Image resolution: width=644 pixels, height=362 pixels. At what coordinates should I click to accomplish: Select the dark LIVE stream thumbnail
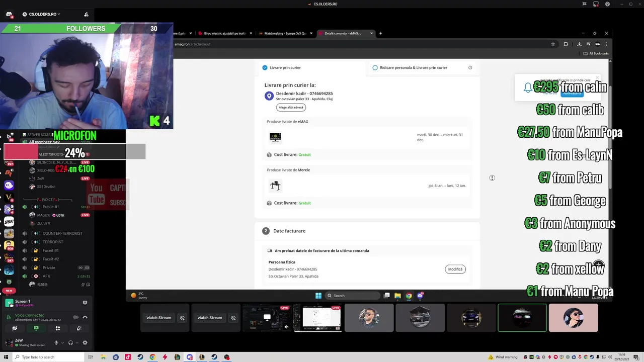tap(267, 318)
